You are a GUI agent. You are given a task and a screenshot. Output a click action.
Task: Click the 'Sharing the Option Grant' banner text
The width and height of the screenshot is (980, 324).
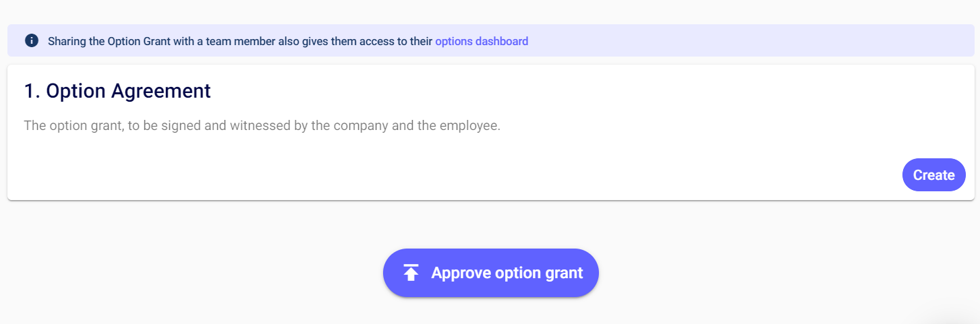[239, 41]
